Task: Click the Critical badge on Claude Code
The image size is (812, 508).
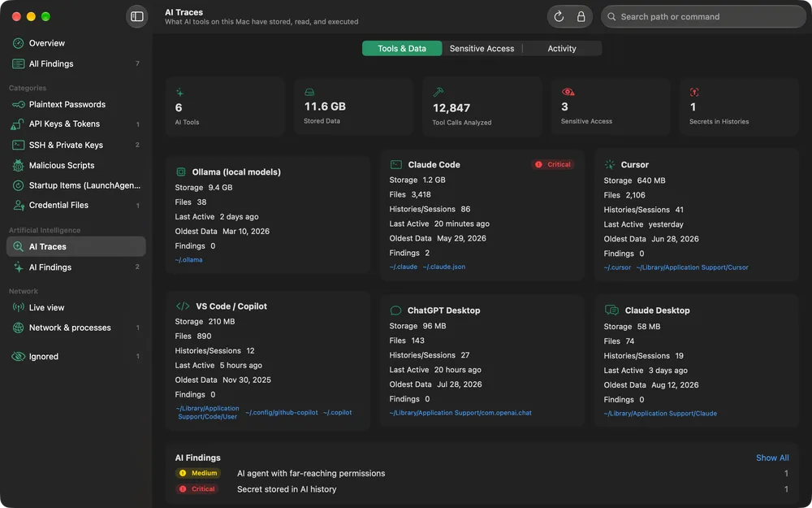Action: click(x=553, y=164)
